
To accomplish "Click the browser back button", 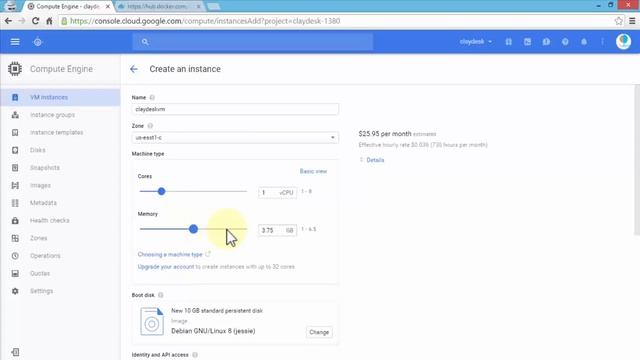I will [x=9, y=21].
